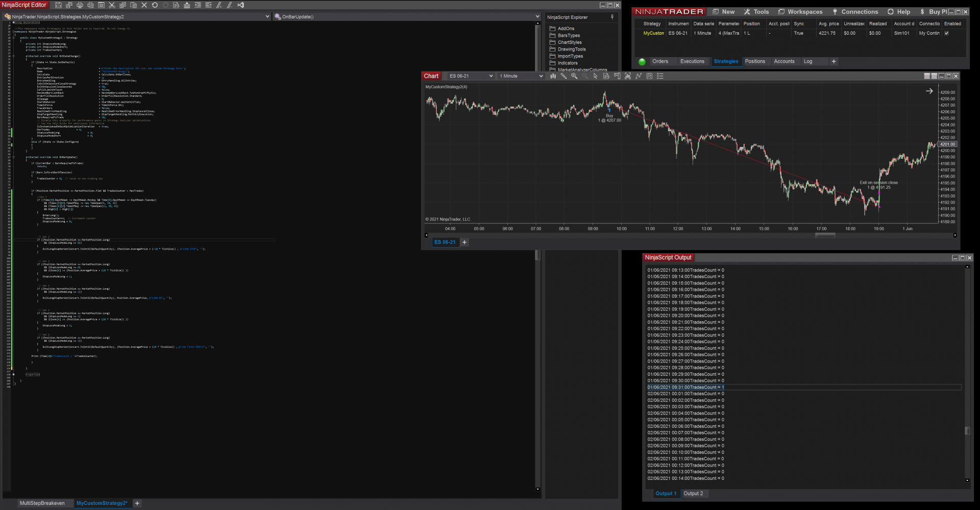Open the Help menu in NinjaTrader
This screenshot has width=980, height=510.
[x=899, y=12]
